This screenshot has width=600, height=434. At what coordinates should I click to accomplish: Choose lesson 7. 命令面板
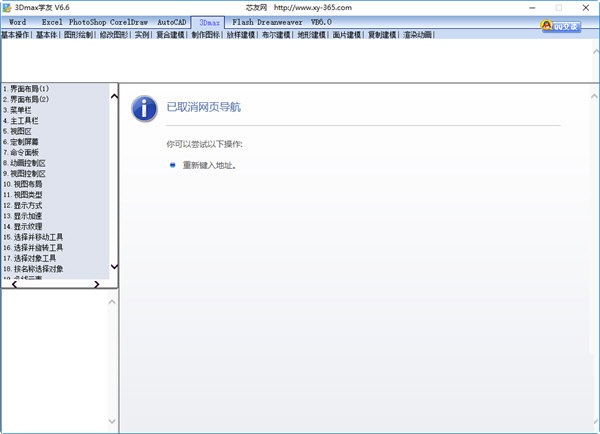21,152
